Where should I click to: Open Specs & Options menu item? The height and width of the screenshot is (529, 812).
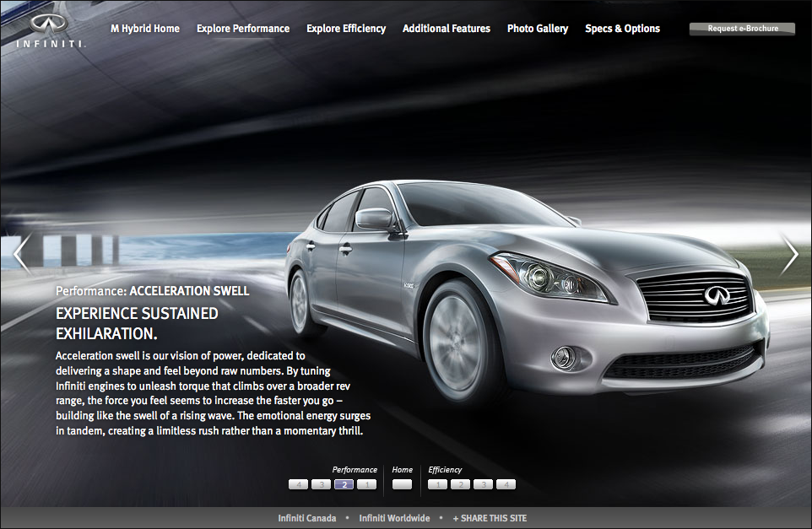pyautogui.click(x=622, y=29)
